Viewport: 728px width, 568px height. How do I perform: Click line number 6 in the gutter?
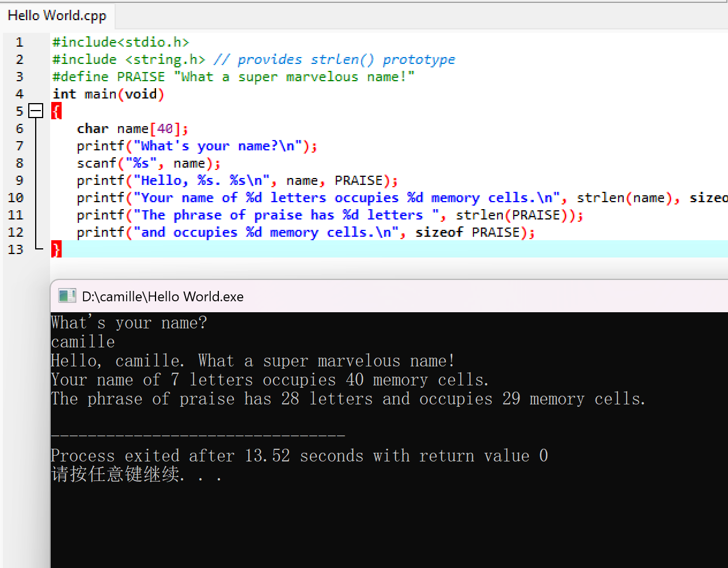20,128
